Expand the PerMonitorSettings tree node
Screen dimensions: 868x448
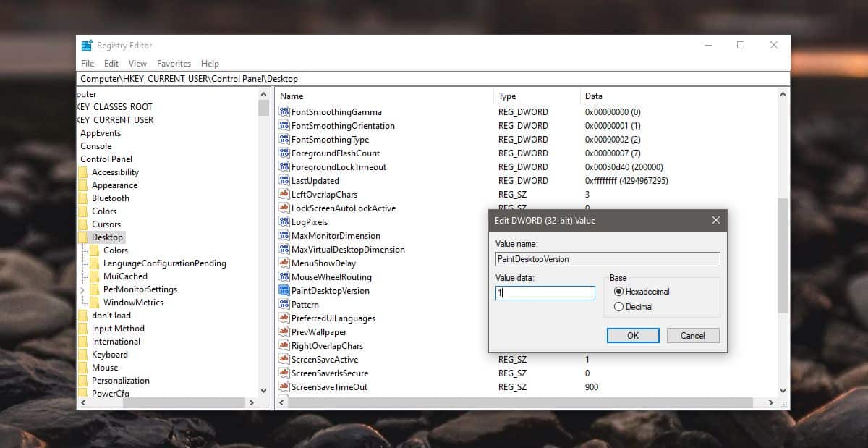(82, 289)
